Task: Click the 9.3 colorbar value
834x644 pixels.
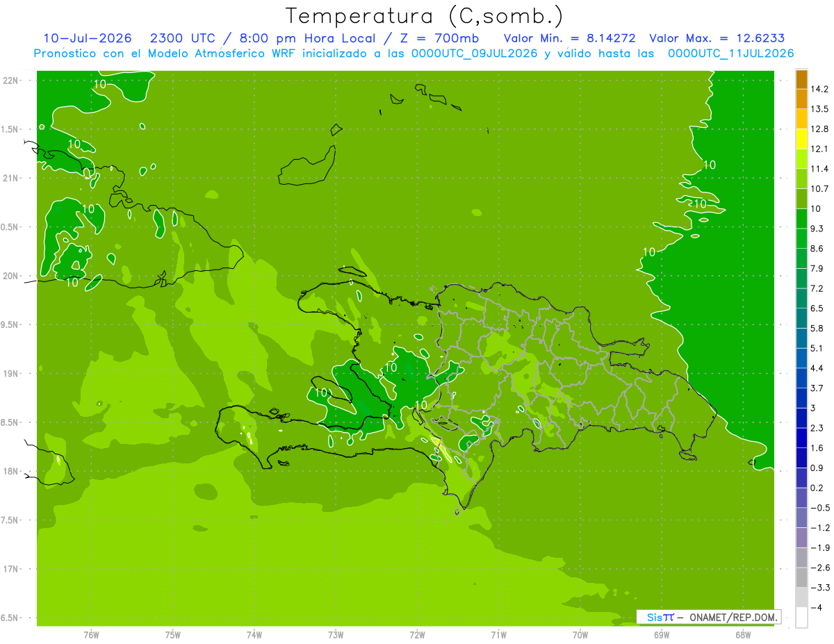Action: click(817, 229)
